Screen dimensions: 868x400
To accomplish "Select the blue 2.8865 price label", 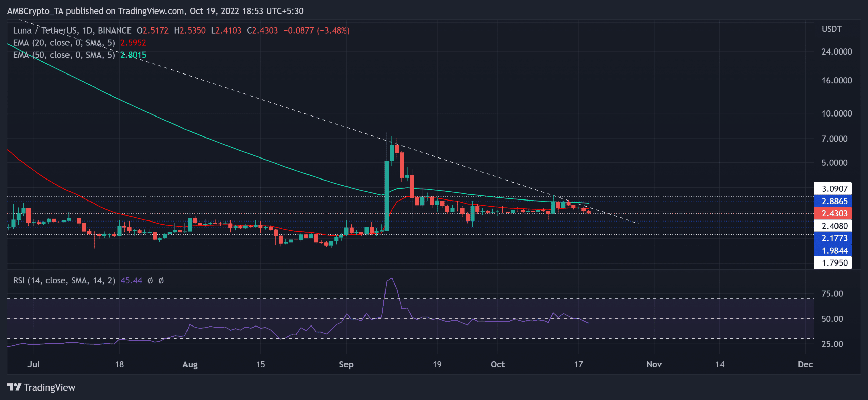I will tap(833, 201).
